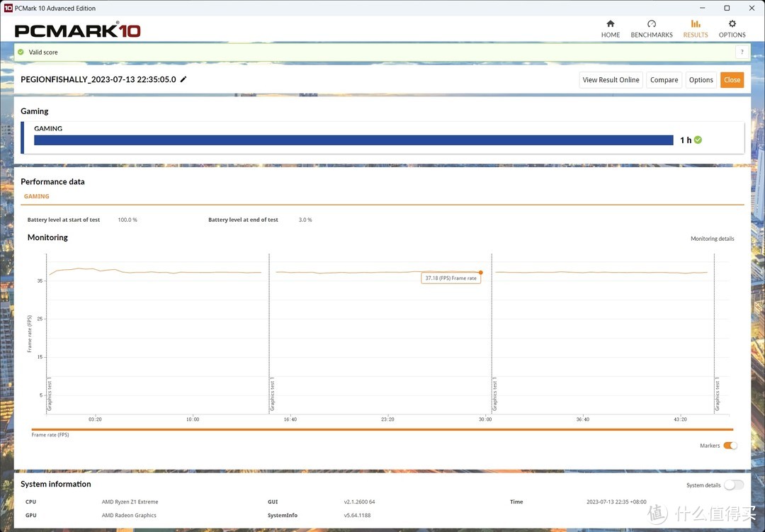Click the 03:20 time axis label

95,419
